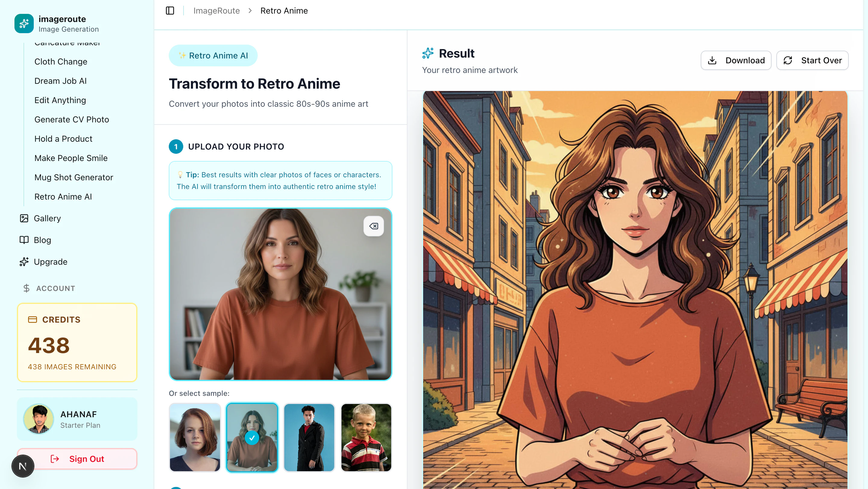This screenshot has width=868, height=489.
Task: Select the red-haired woman sample photo
Action: point(195,437)
